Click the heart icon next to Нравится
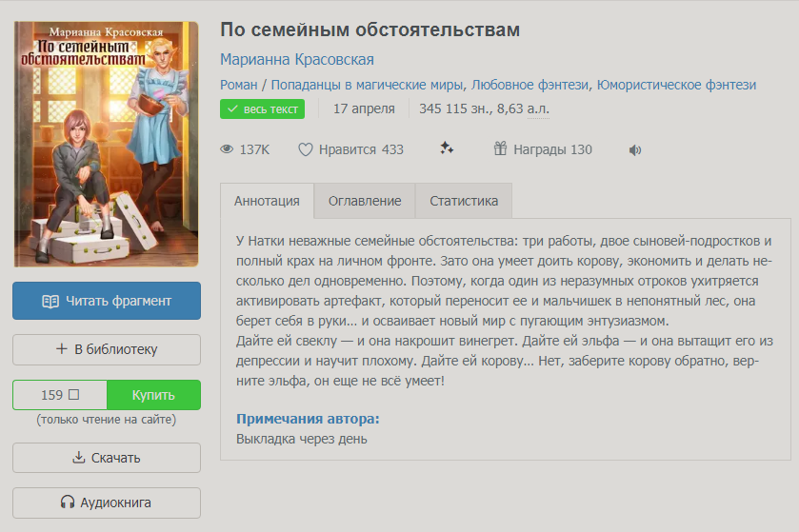 306,149
